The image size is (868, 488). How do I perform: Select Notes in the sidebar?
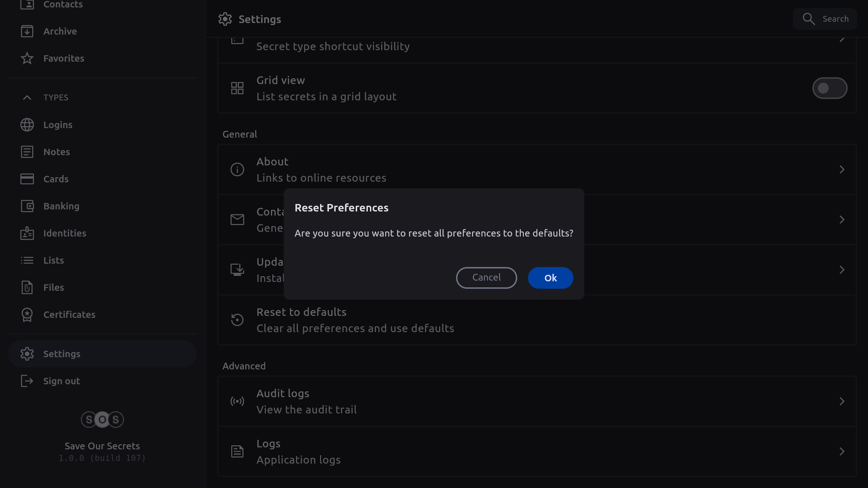[57, 152]
